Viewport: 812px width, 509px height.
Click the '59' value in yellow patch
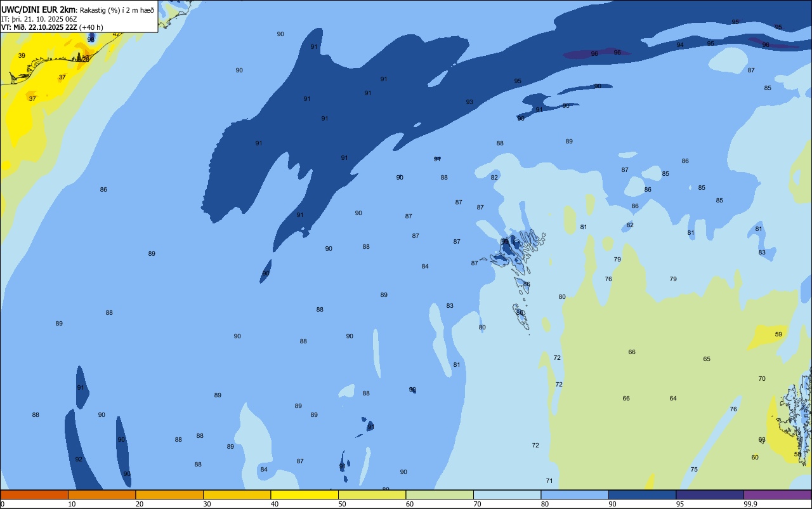(778, 334)
